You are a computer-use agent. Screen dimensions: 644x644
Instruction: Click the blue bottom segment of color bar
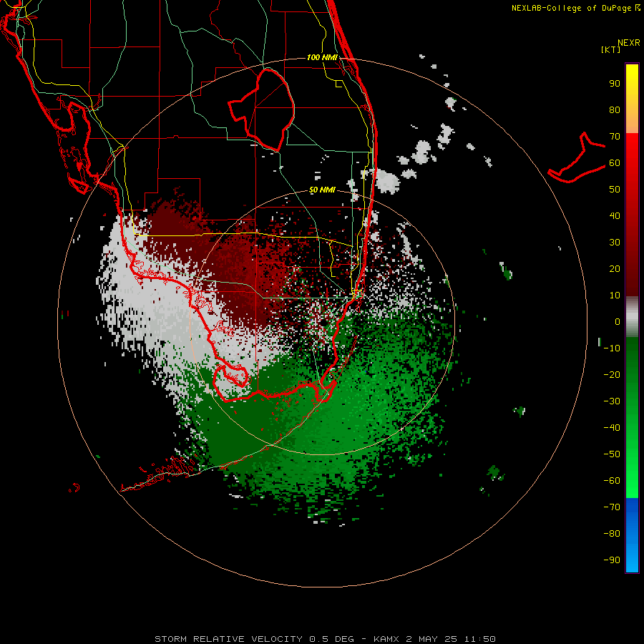coord(632,535)
